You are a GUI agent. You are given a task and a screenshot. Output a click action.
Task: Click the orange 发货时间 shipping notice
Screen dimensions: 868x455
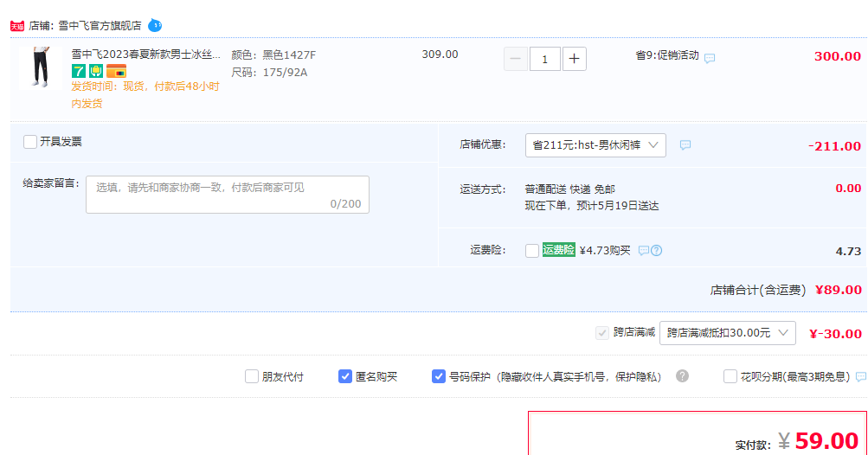(x=145, y=94)
